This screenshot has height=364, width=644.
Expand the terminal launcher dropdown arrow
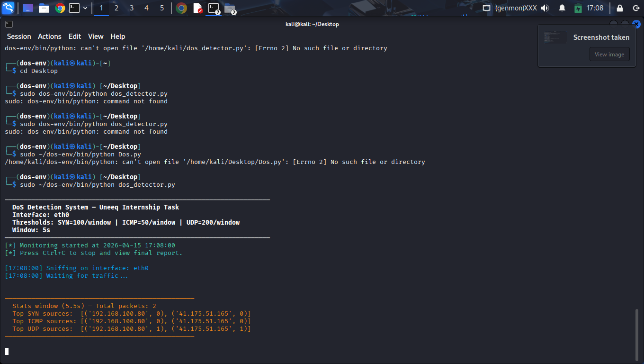point(85,8)
